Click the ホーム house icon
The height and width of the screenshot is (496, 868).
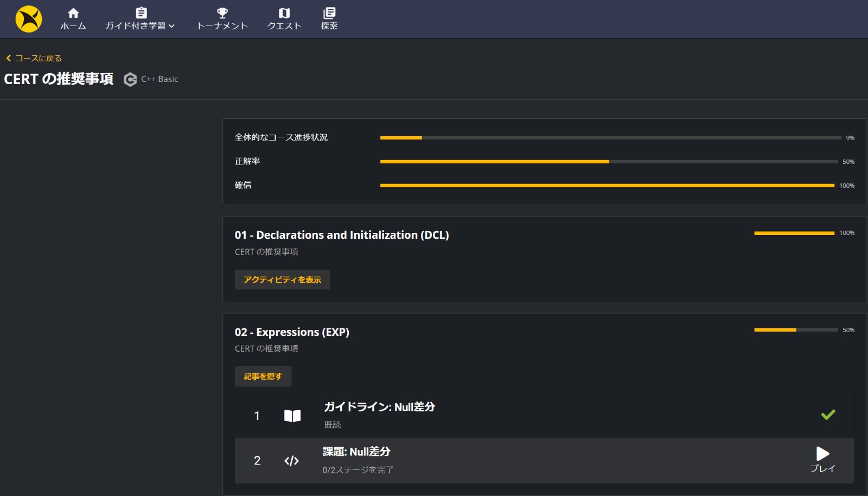[x=73, y=13]
